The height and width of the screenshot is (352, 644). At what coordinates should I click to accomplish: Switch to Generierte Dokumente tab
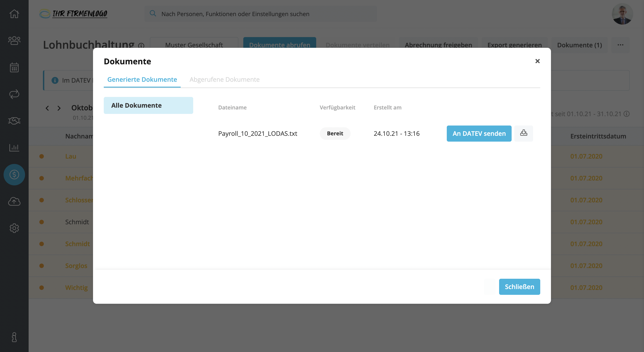pos(142,79)
